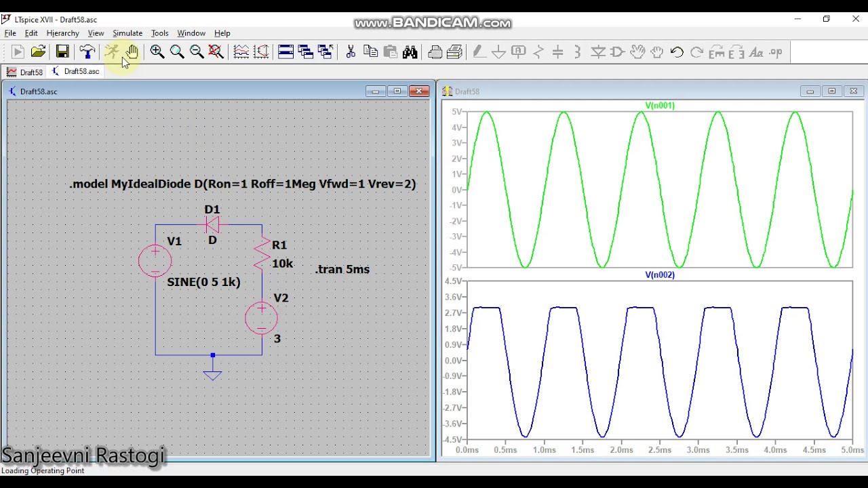The width and height of the screenshot is (868, 488).
Task: Click the Zoom full extents crossed magnifier icon
Action: (x=216, y=52)
